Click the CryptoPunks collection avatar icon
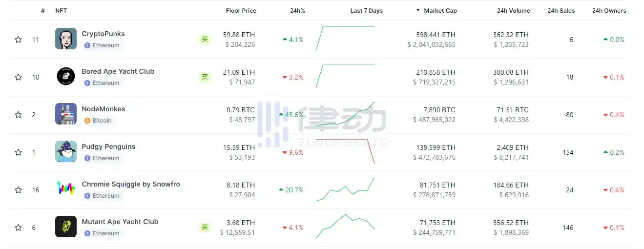The image size is (644, 249). coord(66,39)
